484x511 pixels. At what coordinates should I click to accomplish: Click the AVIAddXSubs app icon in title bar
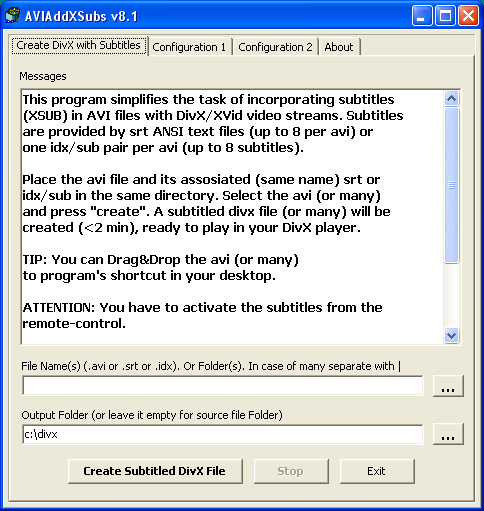[13, 15]
